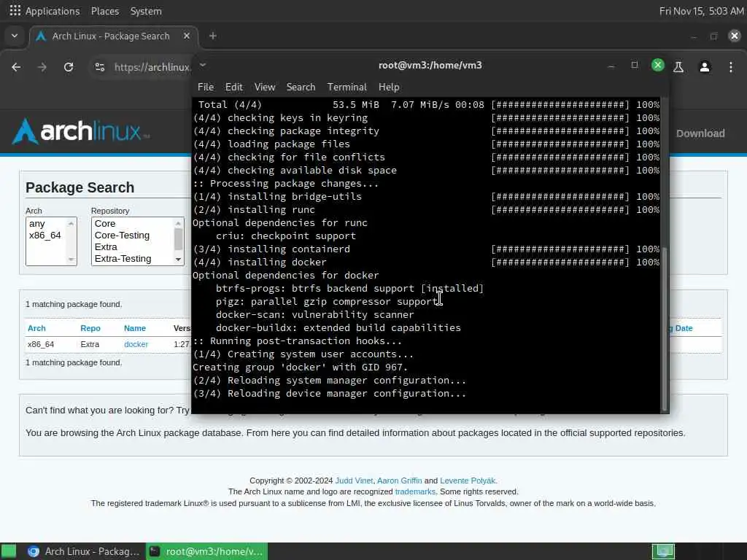
Task: Maximize the terminal window
Action: pos(634,65)
